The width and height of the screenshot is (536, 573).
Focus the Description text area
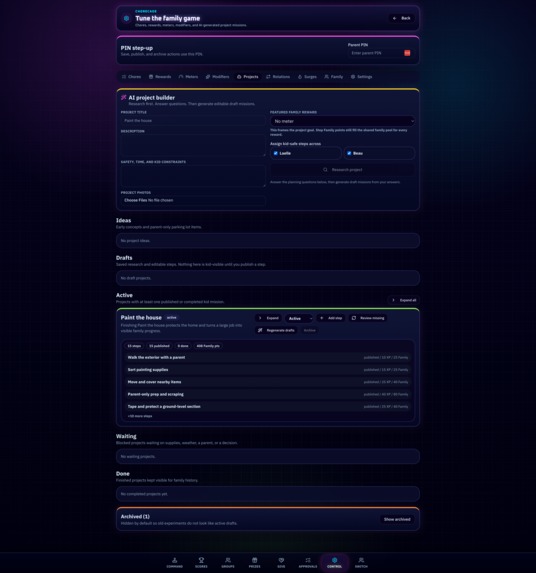193,145
